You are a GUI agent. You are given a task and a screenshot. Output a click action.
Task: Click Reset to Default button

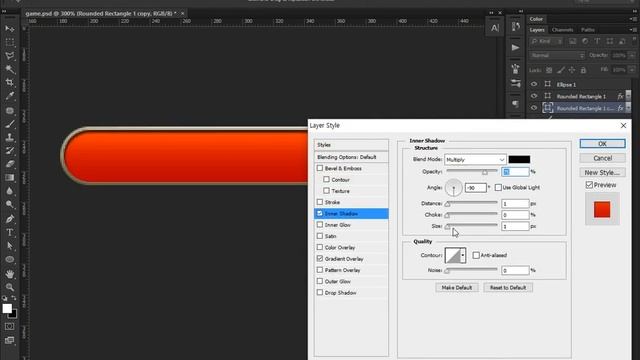coord(508,288)
